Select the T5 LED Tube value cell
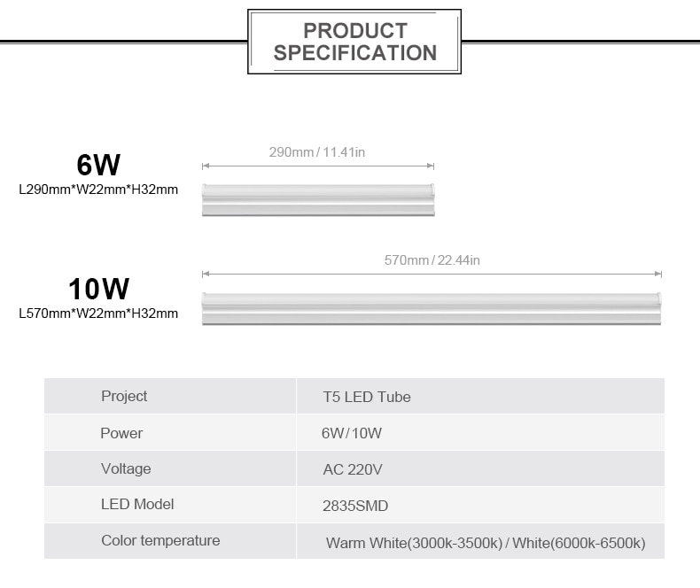 [x=480, y=396]
